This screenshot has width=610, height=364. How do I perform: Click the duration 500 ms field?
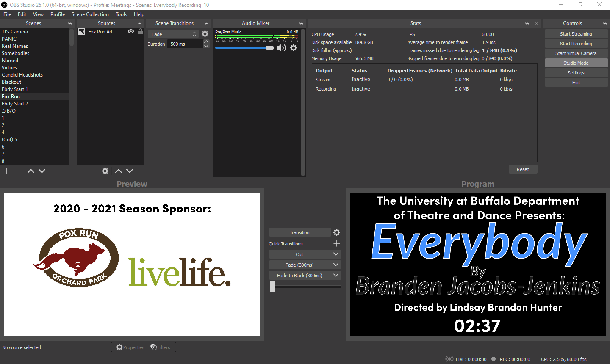point(185,44)
